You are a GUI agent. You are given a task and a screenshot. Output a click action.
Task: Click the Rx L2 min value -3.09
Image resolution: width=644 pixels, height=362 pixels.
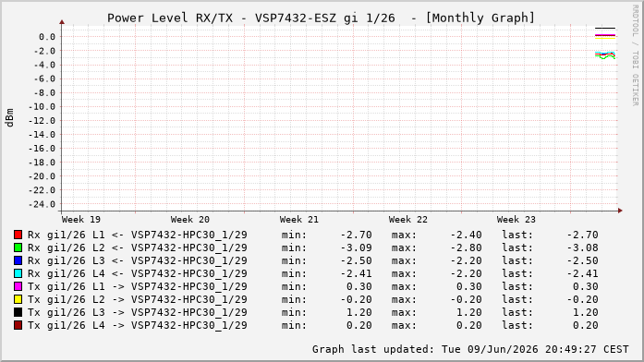[x=357, y=247]
